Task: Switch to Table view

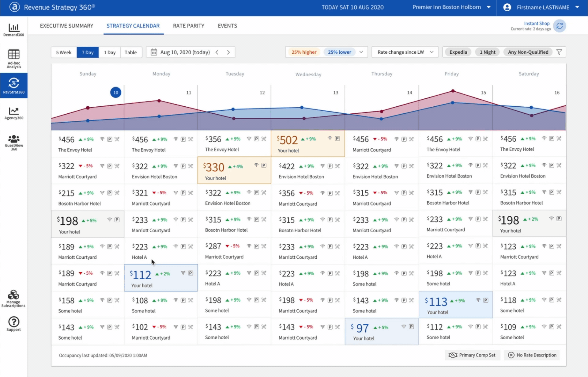Action: (x=130, y=52)
